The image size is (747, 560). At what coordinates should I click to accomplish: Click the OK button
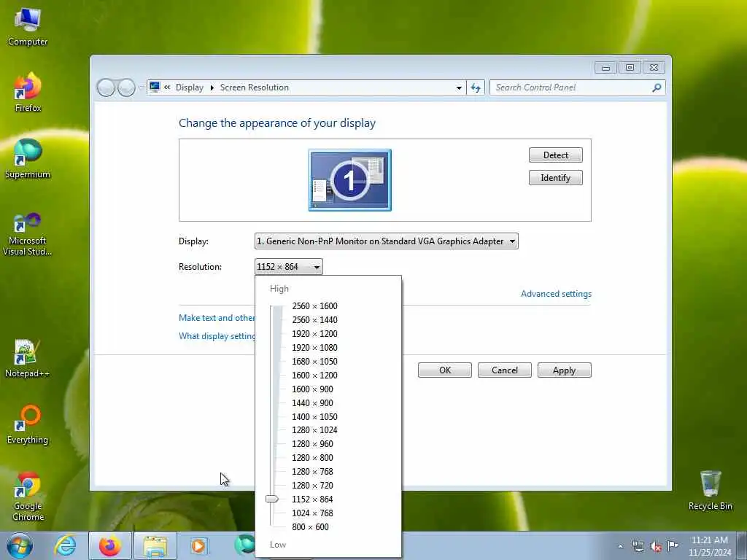tap(445, 370)
